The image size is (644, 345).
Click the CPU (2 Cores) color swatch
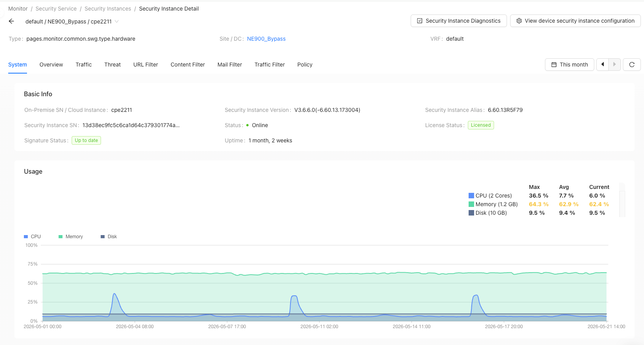coord(471,196)
